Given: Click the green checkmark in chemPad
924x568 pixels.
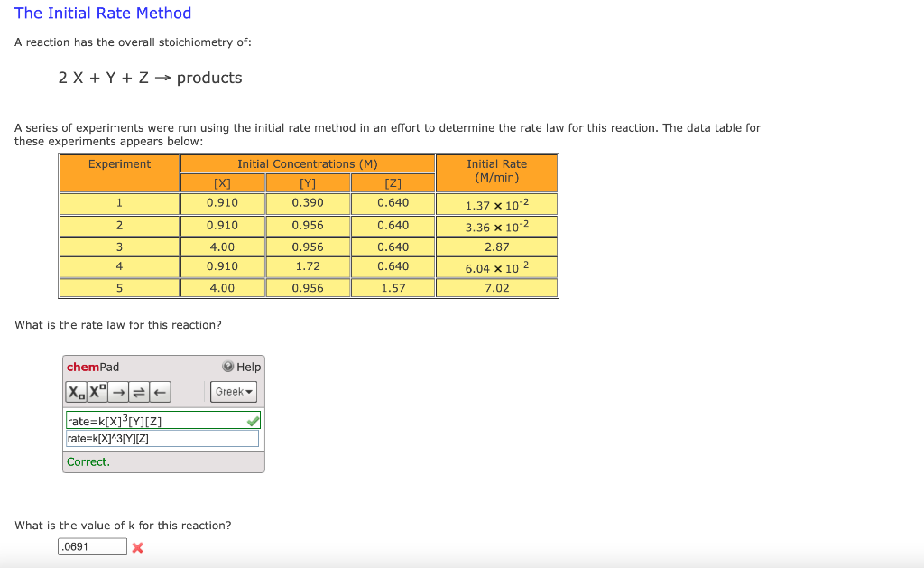Looking at the screenshot, I should tap(253, 420).
